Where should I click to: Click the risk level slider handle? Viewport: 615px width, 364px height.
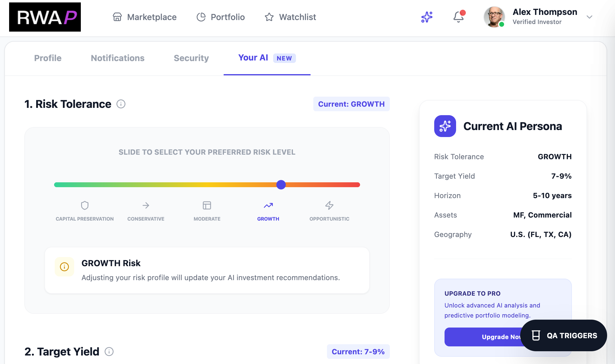point(281,185)
